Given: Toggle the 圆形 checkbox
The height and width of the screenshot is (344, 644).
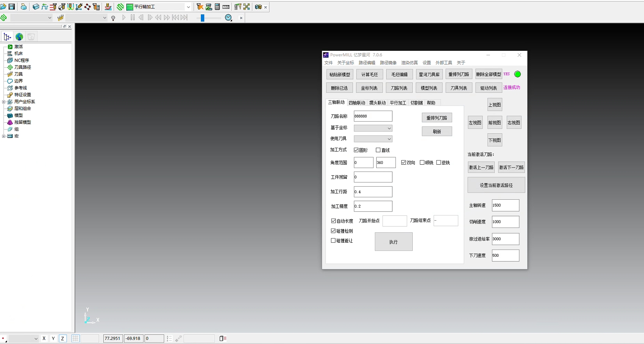Looking at the screenshot, I should [356, 150].
